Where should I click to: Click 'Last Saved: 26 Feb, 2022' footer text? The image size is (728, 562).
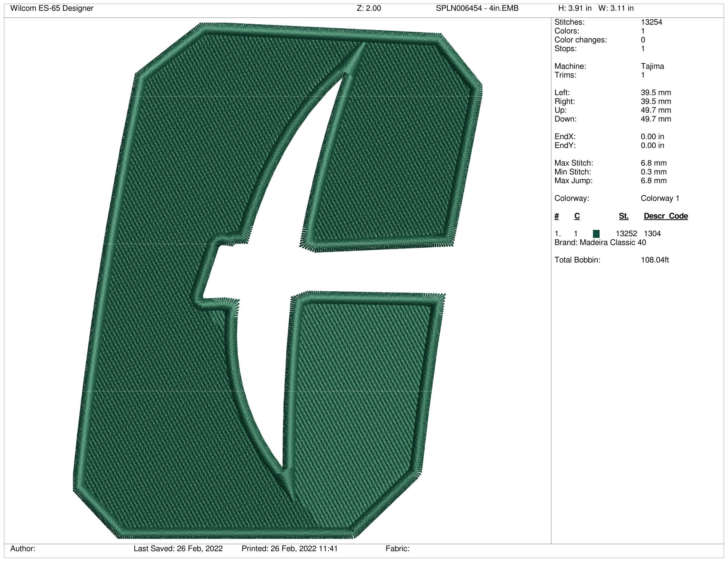tap(178, 549)
